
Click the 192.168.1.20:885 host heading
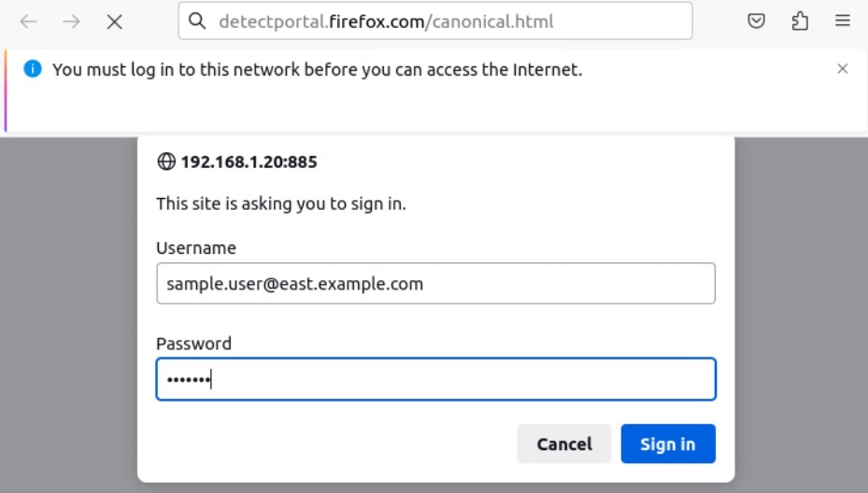[x=249, y=162]
